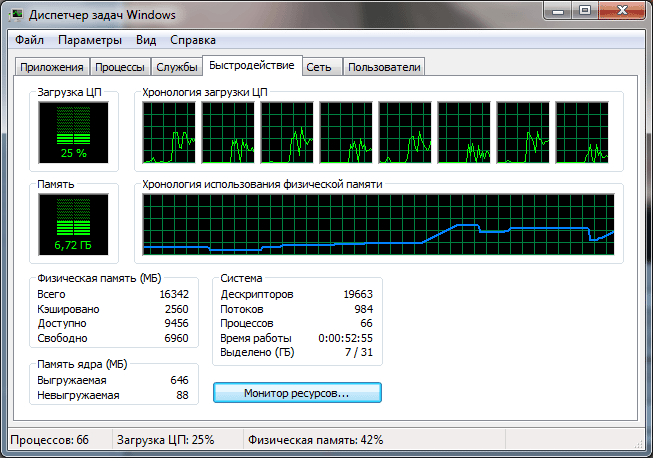Click the Память ядра (МБ) group label

pos(82,364)
